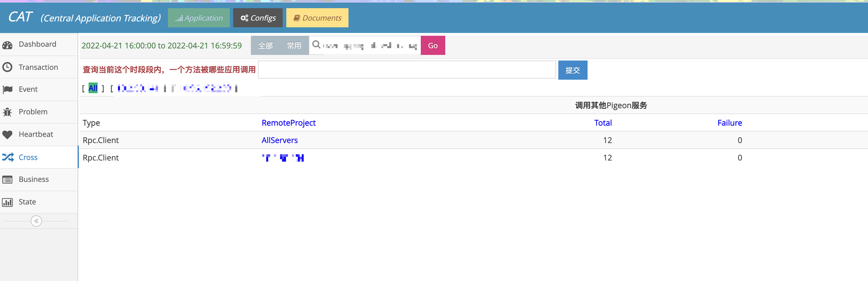Select the All server filter link
Screen dimensions: 868x281
click(x=93, y=88)
